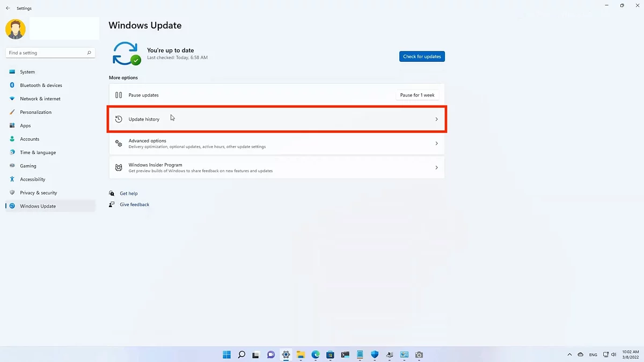Launch Microsoft Edge from the taskbar
644x362 pixels.
coord(316,354)
